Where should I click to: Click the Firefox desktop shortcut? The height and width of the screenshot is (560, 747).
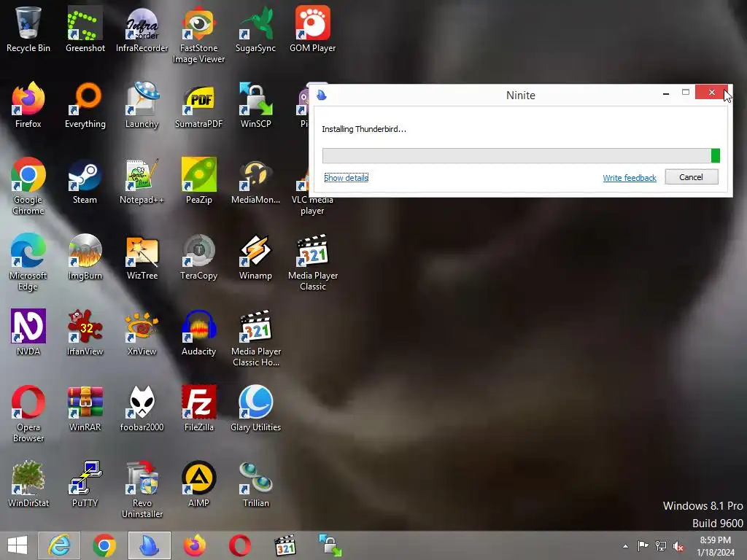(28, 104)
